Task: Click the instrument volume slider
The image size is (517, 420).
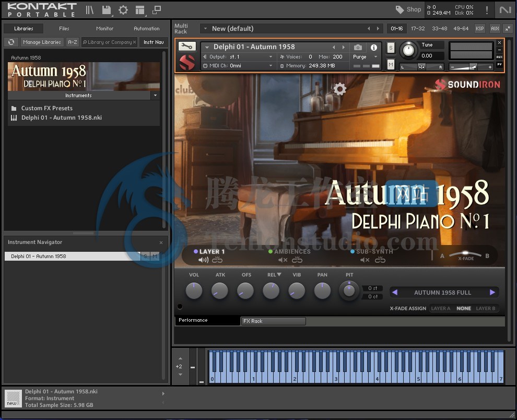Action: click(471, 67)
